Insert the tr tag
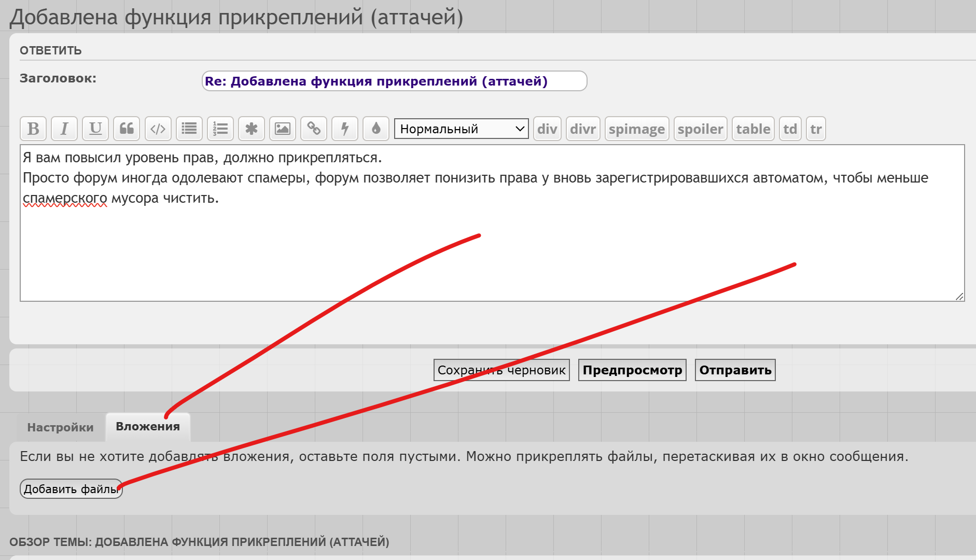Viewport: 976px width, 560px height. (816, 129)
